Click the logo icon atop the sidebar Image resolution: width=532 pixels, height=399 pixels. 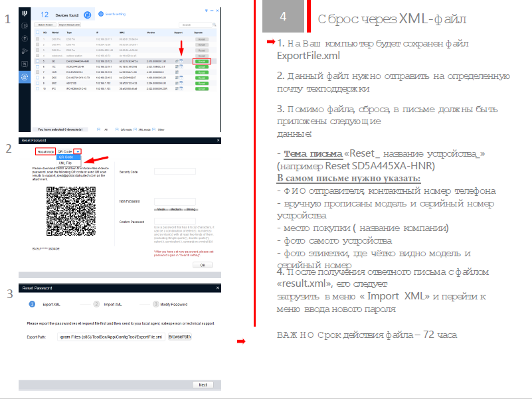coord(25,12)
